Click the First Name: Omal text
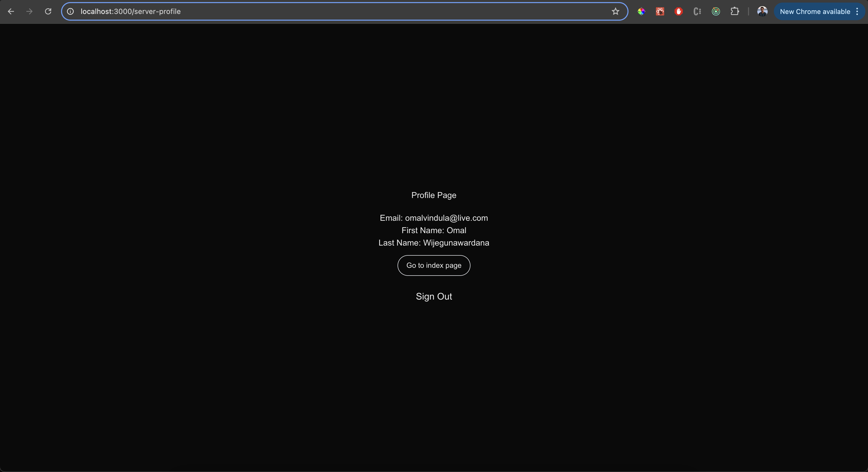 [434, 230]
